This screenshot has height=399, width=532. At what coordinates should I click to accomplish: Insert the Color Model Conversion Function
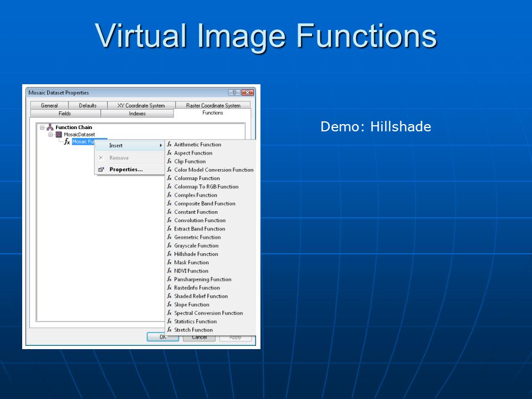coord(211,170)
